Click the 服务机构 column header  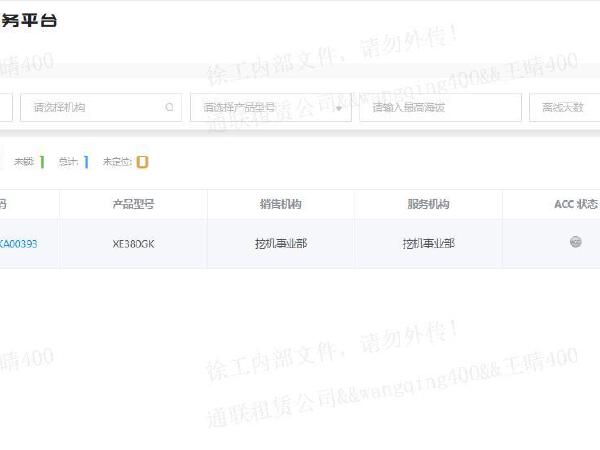pos(428,204)
